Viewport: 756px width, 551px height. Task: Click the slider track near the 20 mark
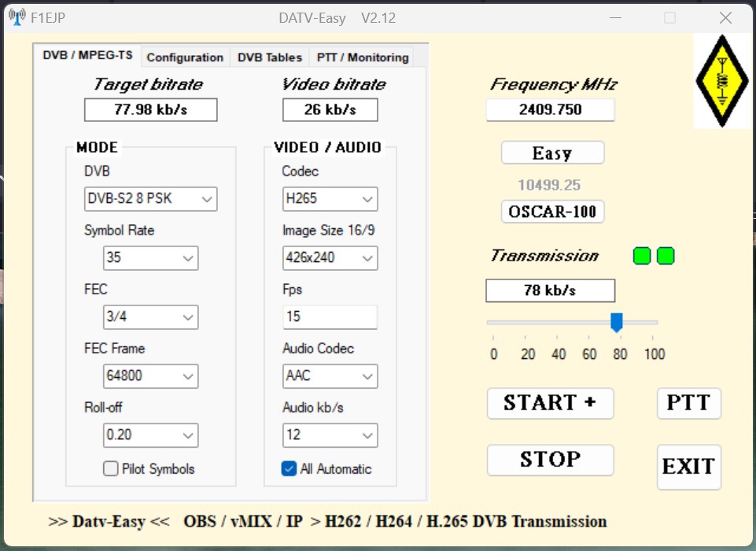[x=525, y=322]
